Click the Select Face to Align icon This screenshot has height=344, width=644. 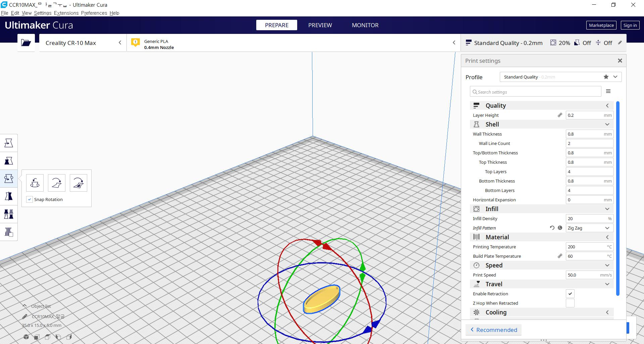click(x=78, y=183)
